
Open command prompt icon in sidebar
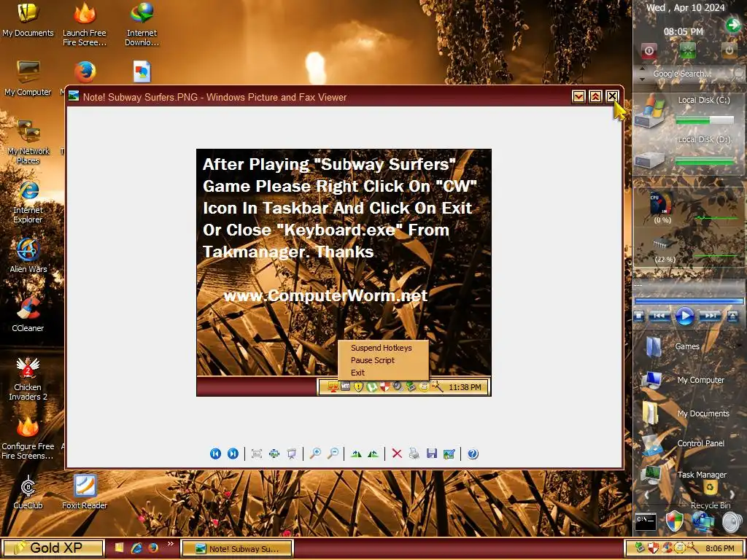coord(646,521)
